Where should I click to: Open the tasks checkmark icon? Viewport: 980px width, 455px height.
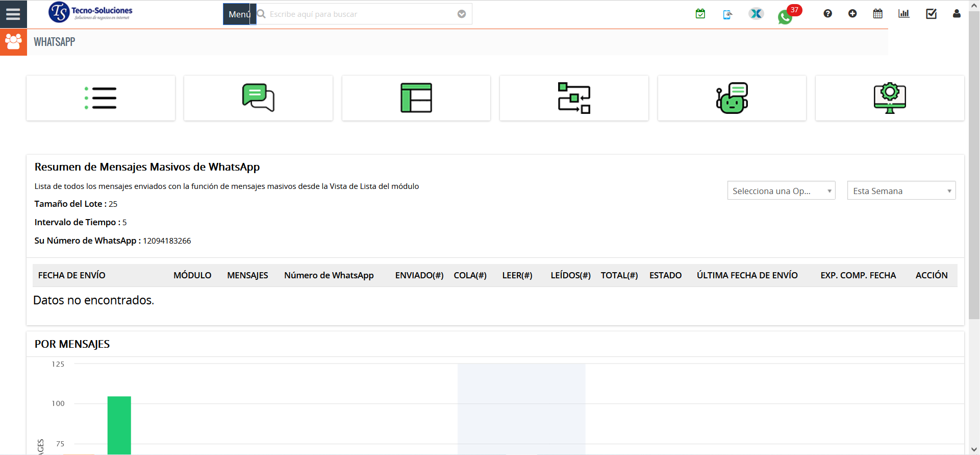(931, 14)
